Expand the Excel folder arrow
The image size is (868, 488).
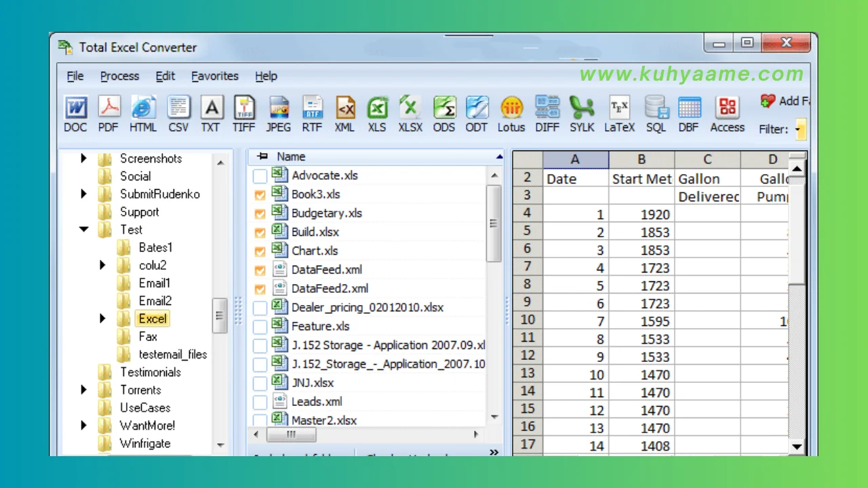tap(102, 319)
